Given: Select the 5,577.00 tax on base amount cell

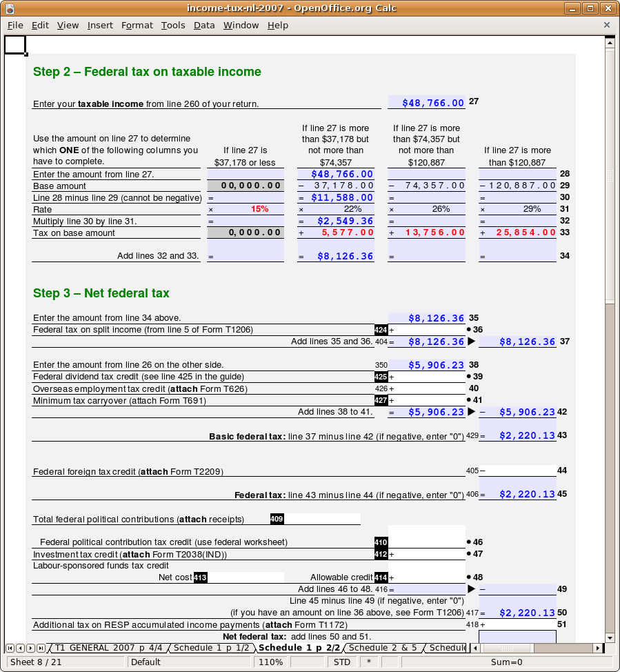Looking at the screenshot, I should click(x=336, y=233).
